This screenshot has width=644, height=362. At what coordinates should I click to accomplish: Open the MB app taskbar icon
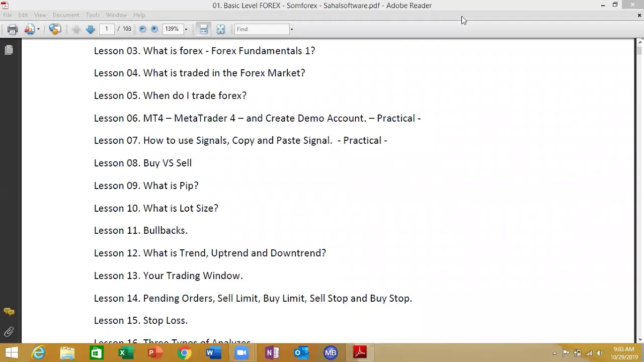tap(331, 353)
